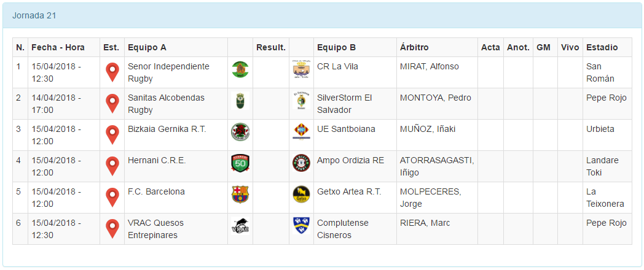This screenshot has width=644, height=270.
Task: Open location pin for VRAC Quesos Entrepinares match
Action: click(112, 229)
